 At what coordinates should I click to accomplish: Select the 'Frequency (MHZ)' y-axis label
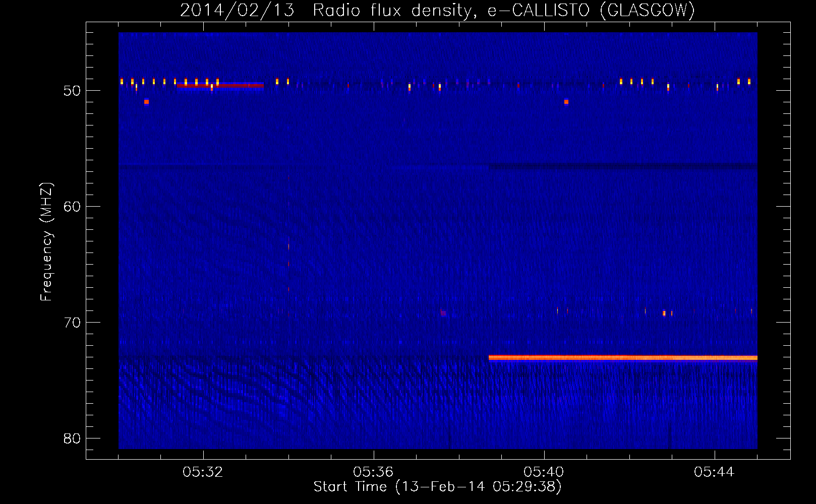point(46,242)
